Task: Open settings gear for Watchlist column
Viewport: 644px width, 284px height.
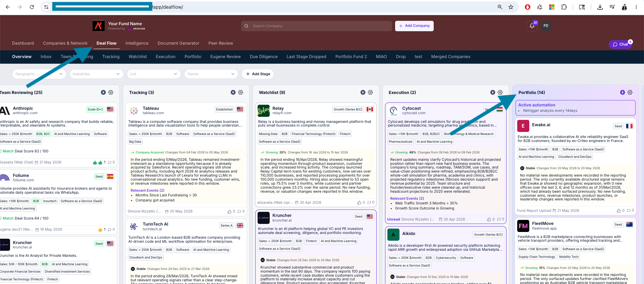Action: click(370, 92)
